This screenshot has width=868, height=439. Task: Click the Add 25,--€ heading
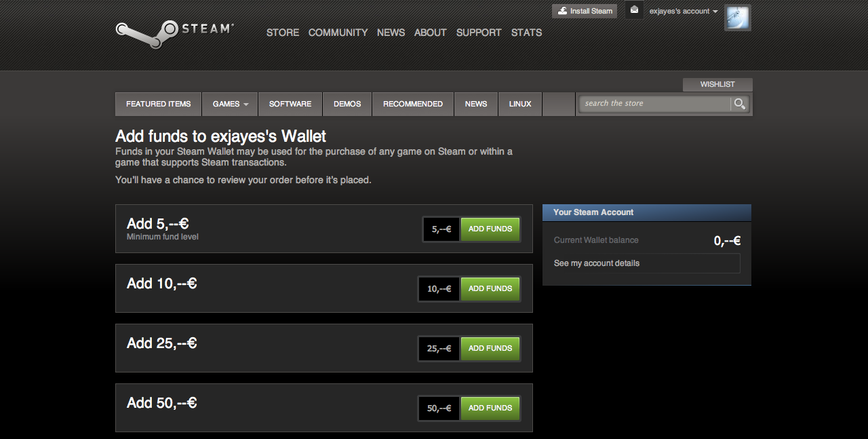[x=162, y=343]
